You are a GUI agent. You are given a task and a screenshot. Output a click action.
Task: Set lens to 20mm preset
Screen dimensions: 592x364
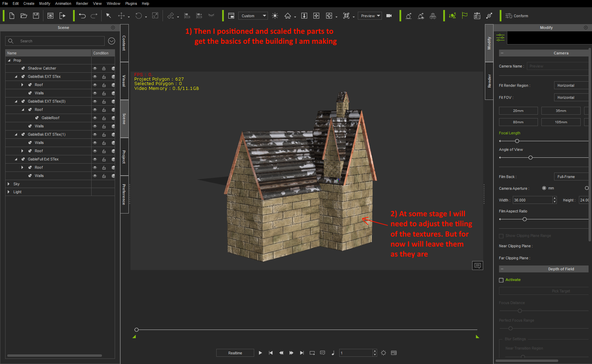tap(518, 111)
